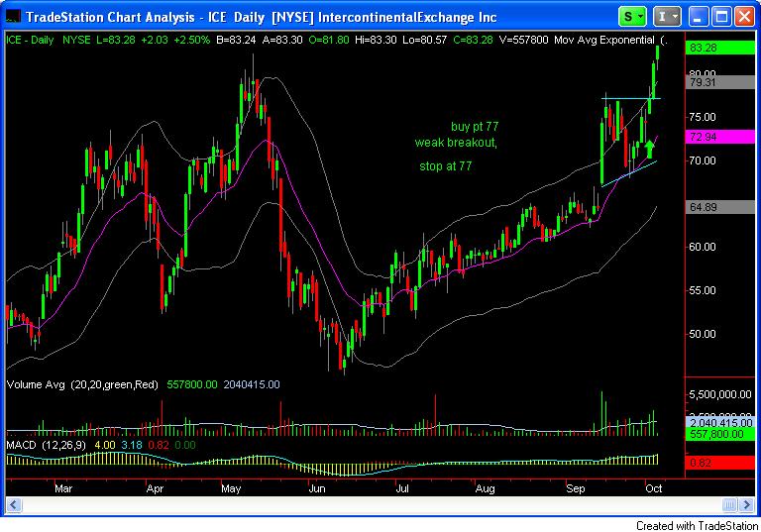Image resolution: width=761 pixels, height=532 pixels.
Task: Click the 50.00 price axis label
Action: pyautogui.click(x=703, y=334)
